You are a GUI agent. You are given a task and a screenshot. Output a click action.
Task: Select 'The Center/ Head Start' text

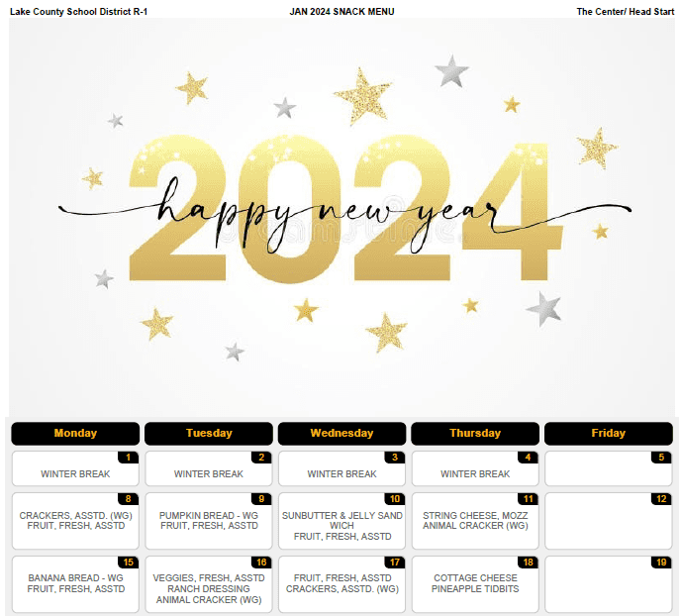pyautogui.click(x=626, y=12)
